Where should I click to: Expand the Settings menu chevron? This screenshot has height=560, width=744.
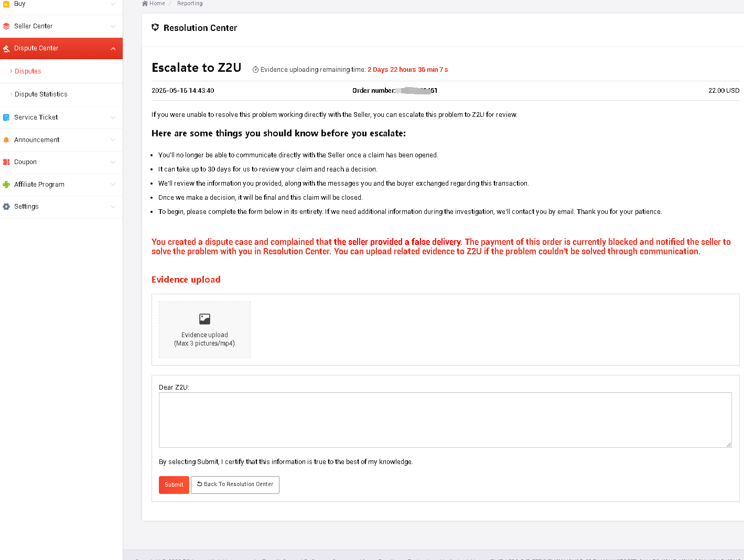tap(113, 207)
